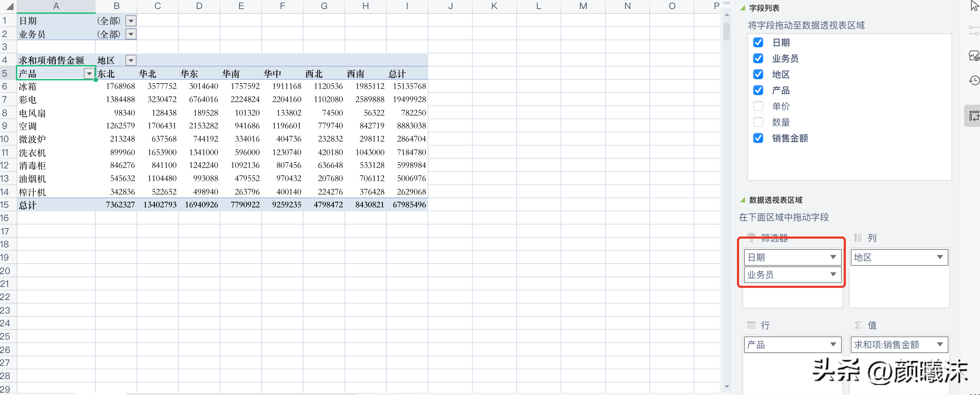Collapse the 数据透视表区域 section triangle
Screen dimensions: 980x395
(742, 200)
